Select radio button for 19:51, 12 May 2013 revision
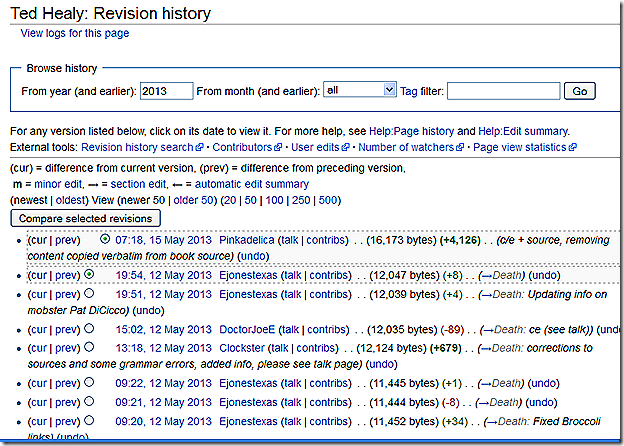This screenshot has height=446, width=624. coord(90,293)
